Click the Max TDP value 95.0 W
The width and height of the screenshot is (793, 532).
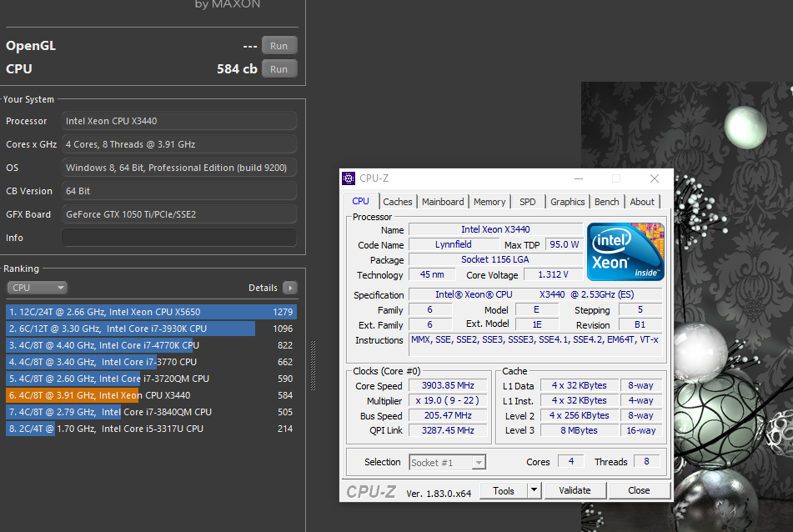[x=564, y=245]
